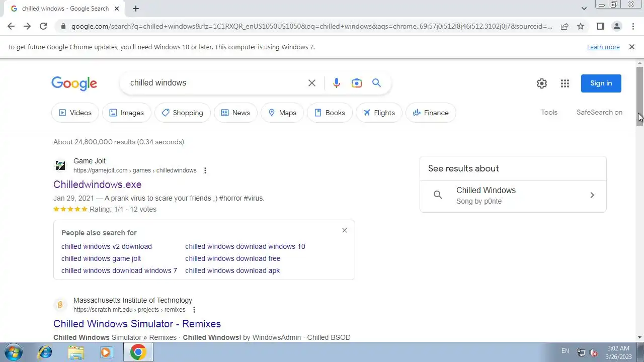Search by image with camera icon
The image size is (644, 362).
tap(357, 83)
